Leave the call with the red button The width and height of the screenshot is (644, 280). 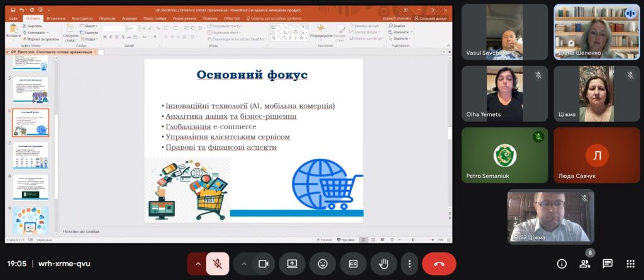[439, 264]
